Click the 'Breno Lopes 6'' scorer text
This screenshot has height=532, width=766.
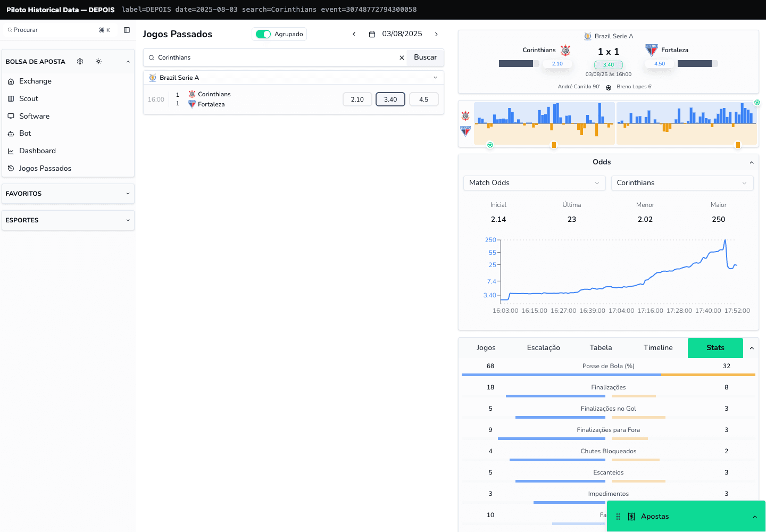point(635,87)
